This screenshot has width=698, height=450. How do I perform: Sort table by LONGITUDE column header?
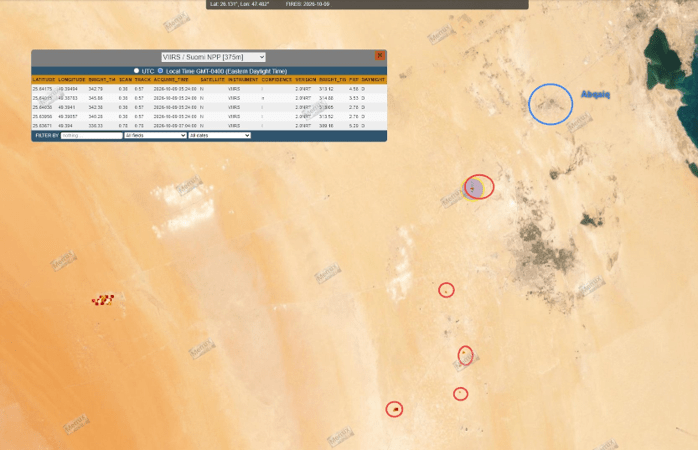click(72, 80)
